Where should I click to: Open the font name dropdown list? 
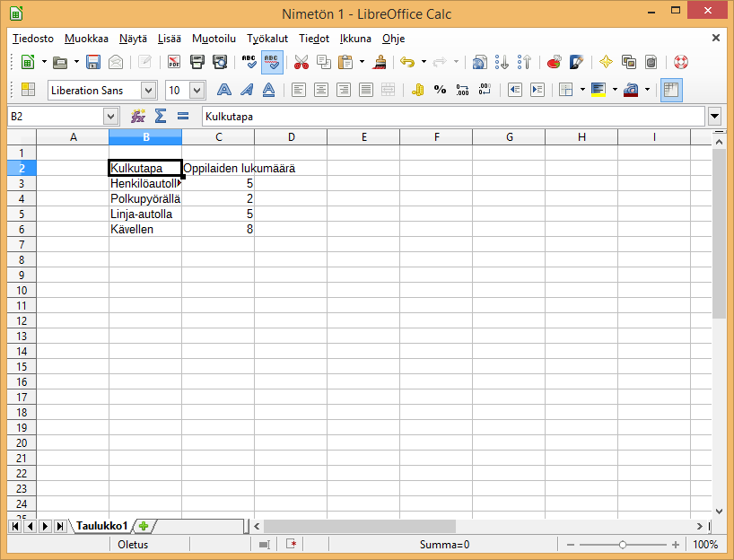pos(148,90)
